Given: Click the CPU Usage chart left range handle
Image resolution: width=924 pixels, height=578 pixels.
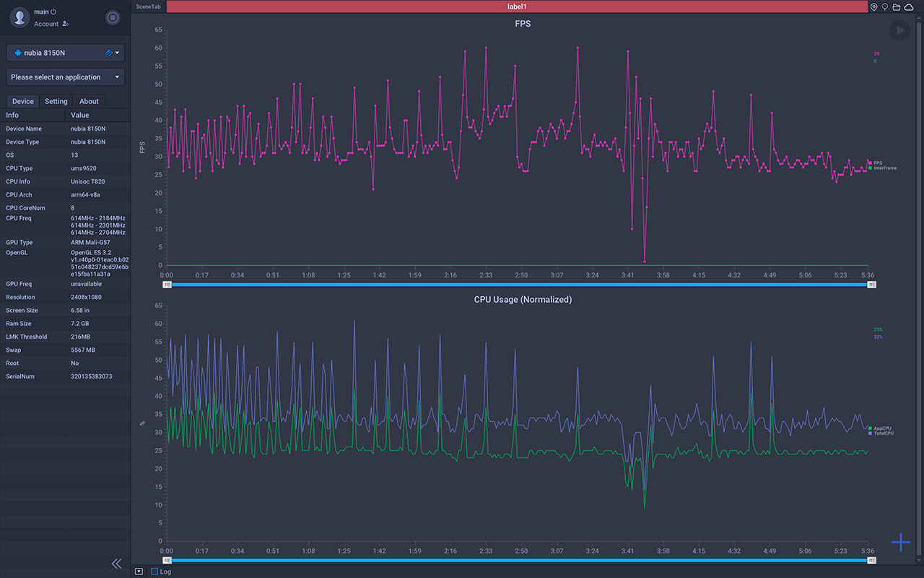Looking at the screenshot, I should [167, 560].
